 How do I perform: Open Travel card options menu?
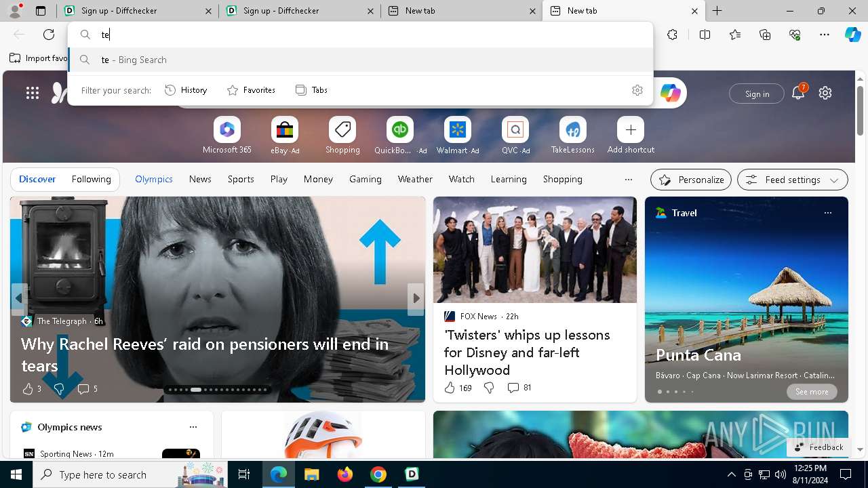(x=827, y=213)
